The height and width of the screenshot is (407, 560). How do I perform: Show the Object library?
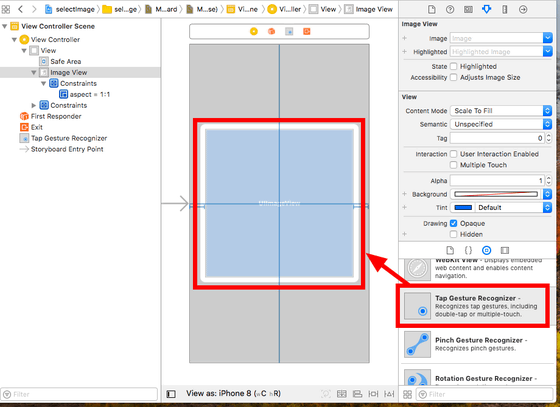click(x=486, y=250)
